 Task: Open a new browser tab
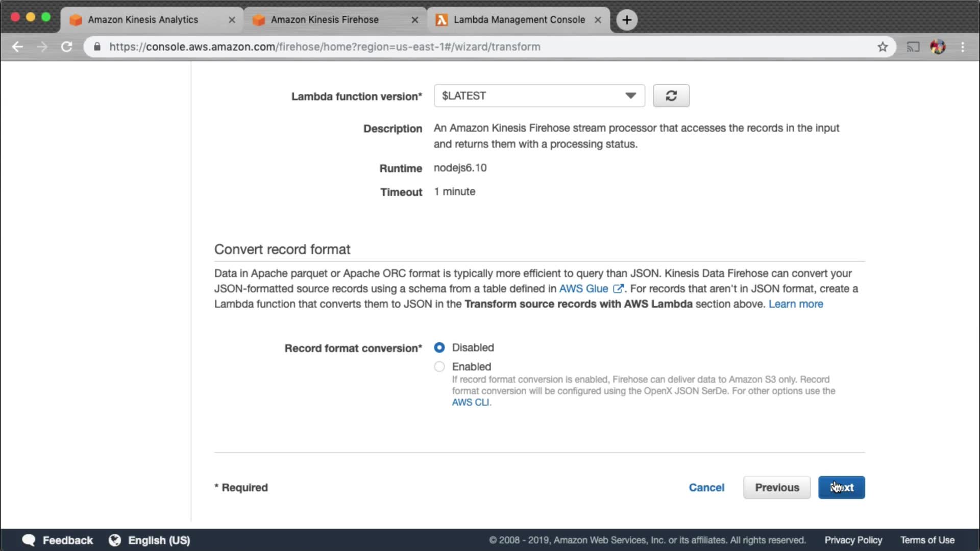click(x=627, y=20)
